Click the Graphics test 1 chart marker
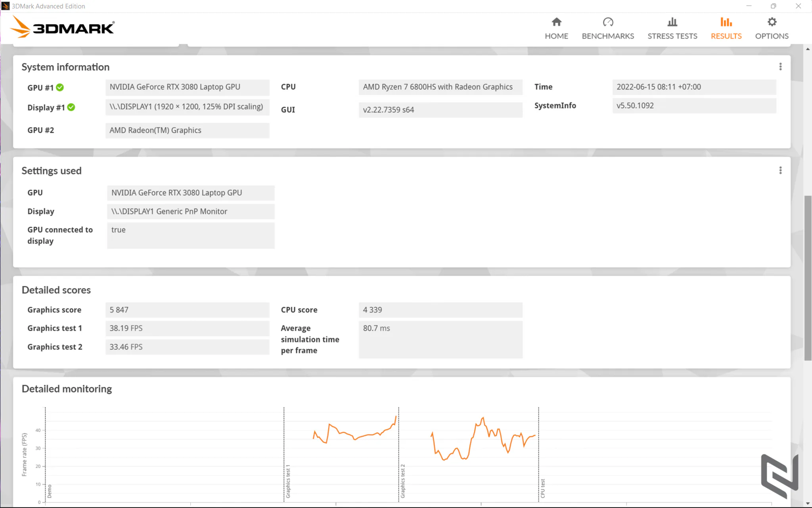This screenshot has height=508, width=812. 288,481
